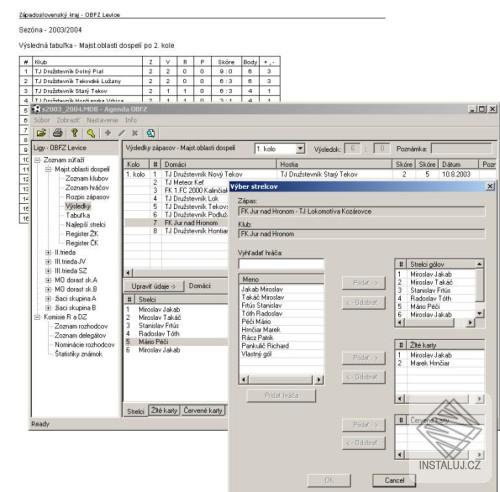
Task: Click the open folder toolbar icon
Action: coord(41,133)
